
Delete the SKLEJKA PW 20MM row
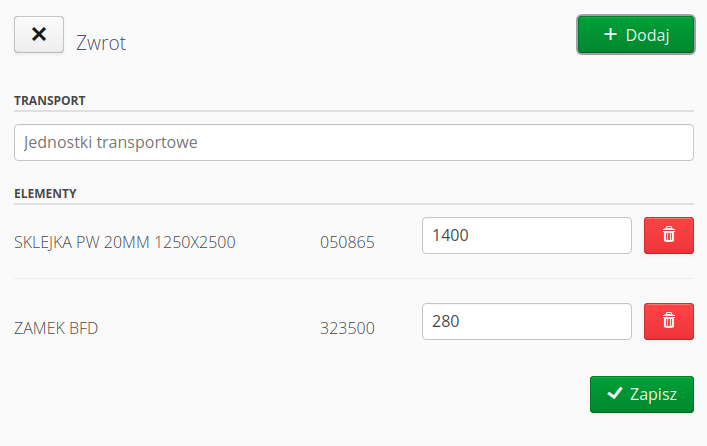point(668,236)
